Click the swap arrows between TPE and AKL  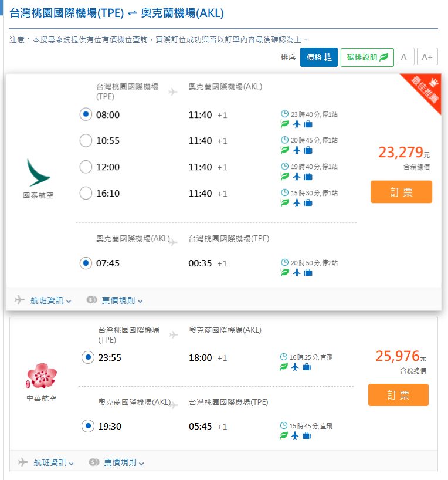pyautogui.click(x=132, y=13)
